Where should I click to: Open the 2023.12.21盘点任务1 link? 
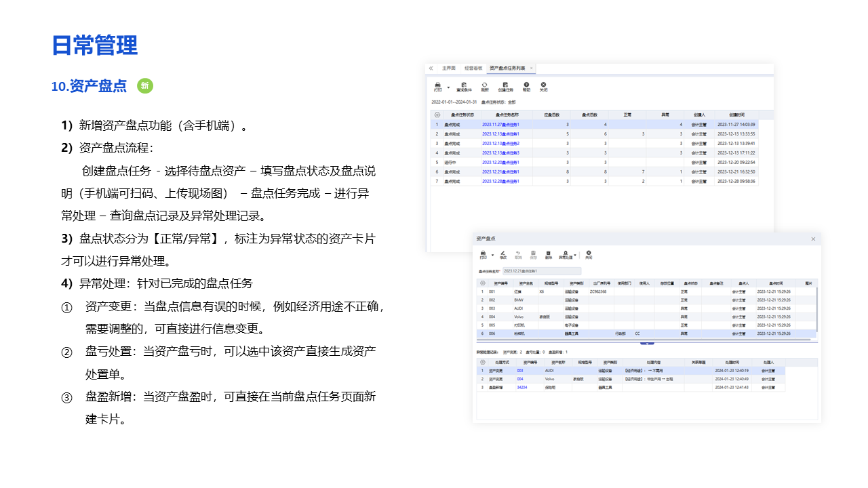pos(500,171)
